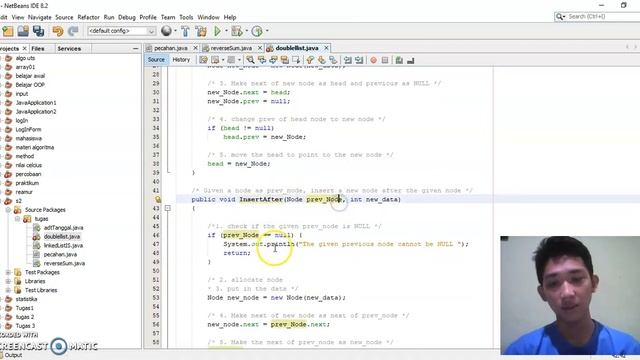Click the Open Project toolbar icon
This screenshot has height=360, width=640.
coord(23,31)
